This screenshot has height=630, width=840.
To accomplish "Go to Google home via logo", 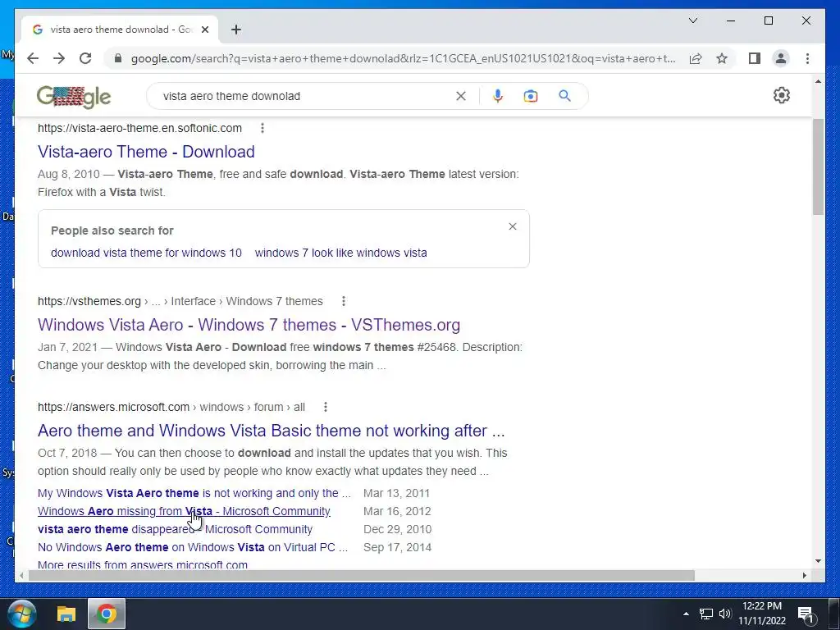I will click(x=74, y=97).
